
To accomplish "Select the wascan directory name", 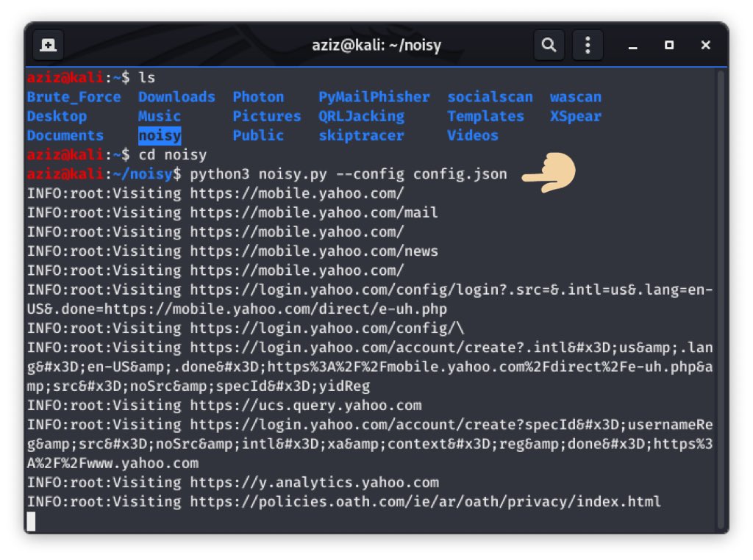I will [x=575, y=97].
